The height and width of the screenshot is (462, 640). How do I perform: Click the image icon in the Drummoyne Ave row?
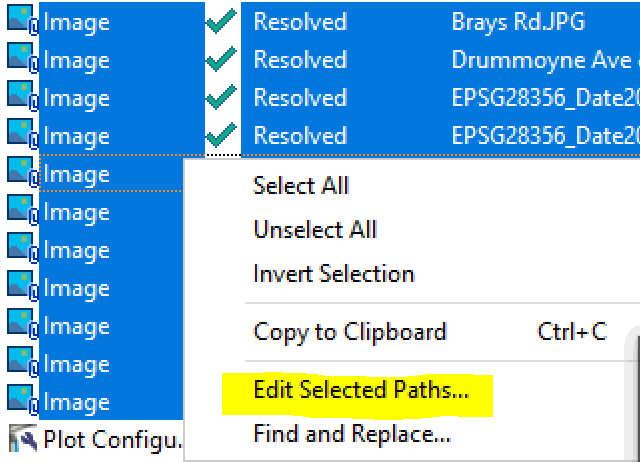[21, 60]
